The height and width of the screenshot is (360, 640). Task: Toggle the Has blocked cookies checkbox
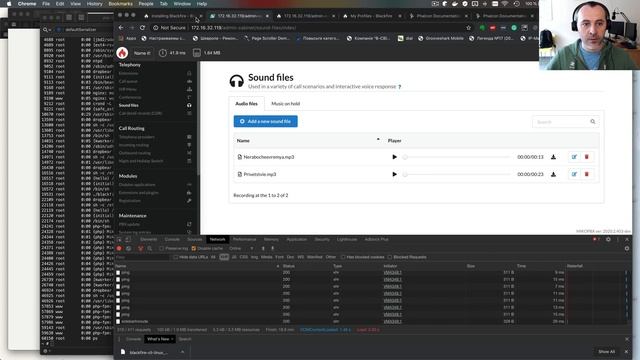(x=343, y=257)
